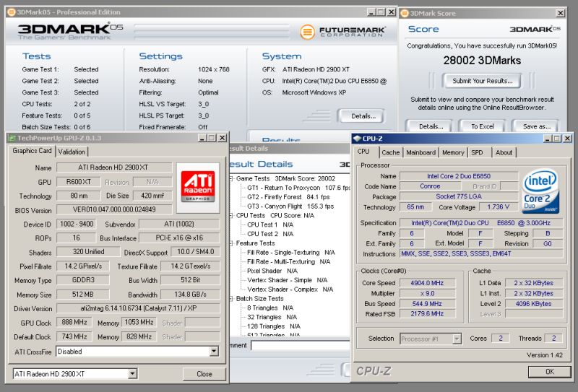The height and width of the screenshot is (392, 578).
Task: Click the Comment input field in Result Details
Action: [x=301, y=346]
